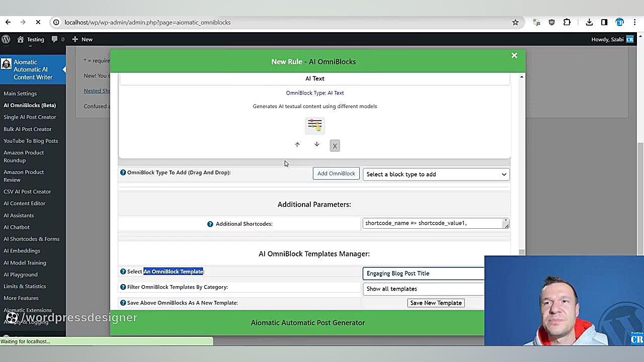Viewport: 644px width, 362px height.
Task: Open the Show all templates category dropdown
Action: [424, 289]
